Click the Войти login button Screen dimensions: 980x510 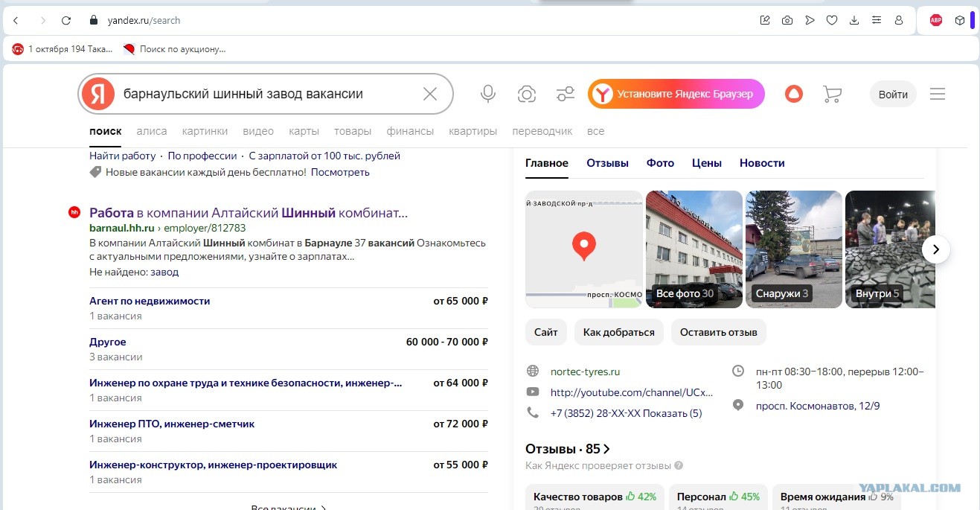pos(893,94)
